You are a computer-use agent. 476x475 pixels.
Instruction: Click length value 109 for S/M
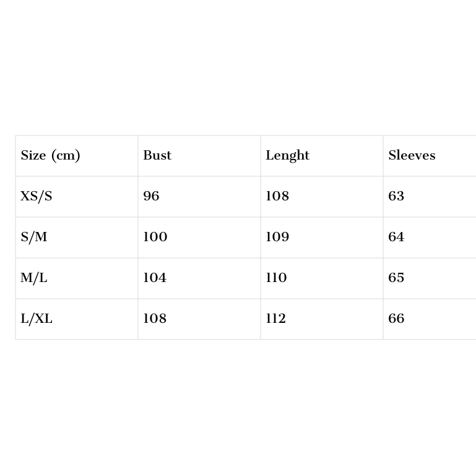(277, 237)
